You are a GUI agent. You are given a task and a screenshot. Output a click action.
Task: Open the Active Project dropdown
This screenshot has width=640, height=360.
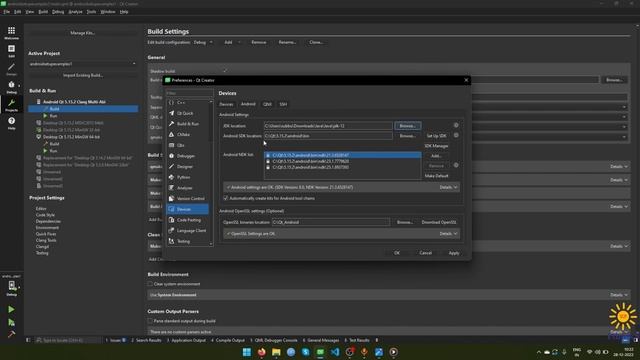click(83, 64)
